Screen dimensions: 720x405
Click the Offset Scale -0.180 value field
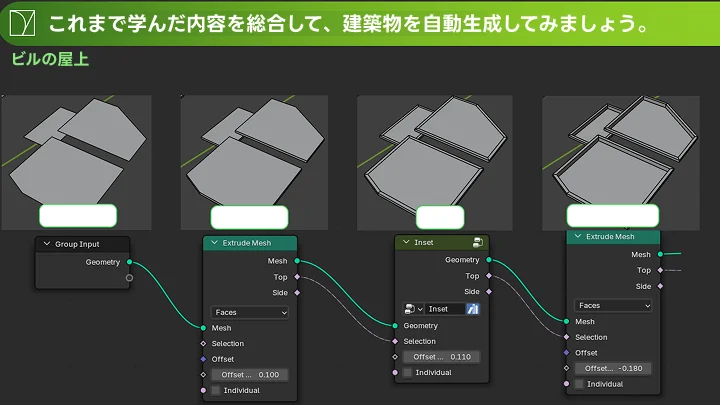click(613, 368)
